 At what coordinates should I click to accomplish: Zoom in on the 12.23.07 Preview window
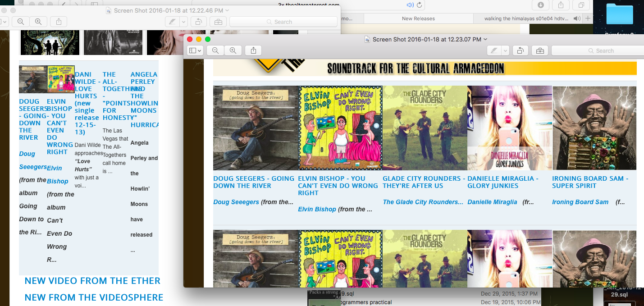pos(233,50)
